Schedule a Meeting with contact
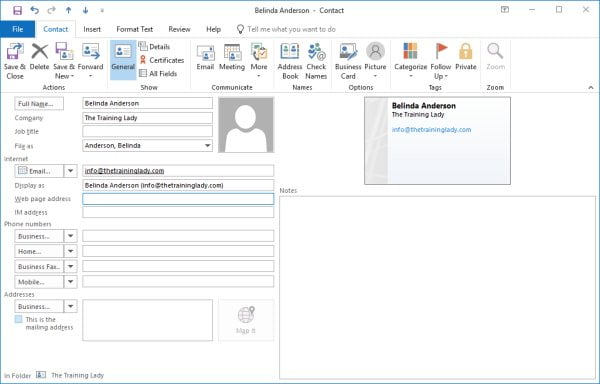Viewport: 600px width, 384px height. click(x=232, y=57)
